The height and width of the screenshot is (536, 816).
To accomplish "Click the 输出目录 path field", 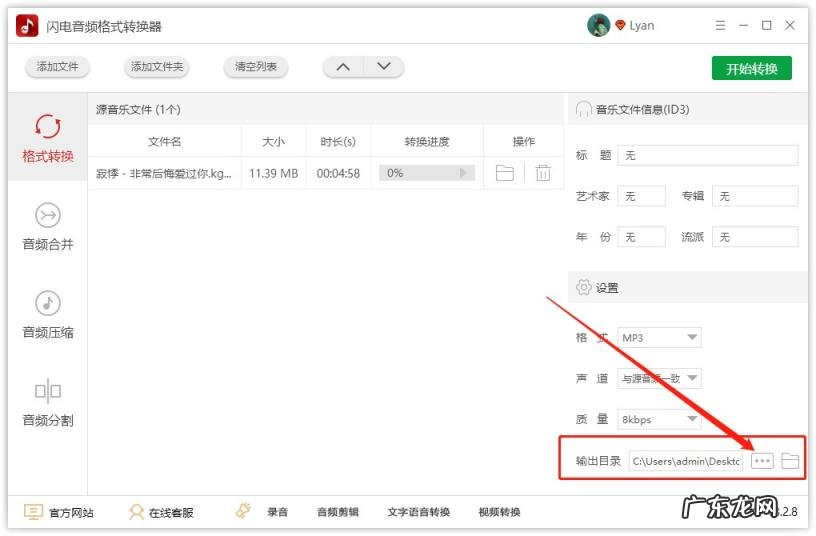I will 686,461.
